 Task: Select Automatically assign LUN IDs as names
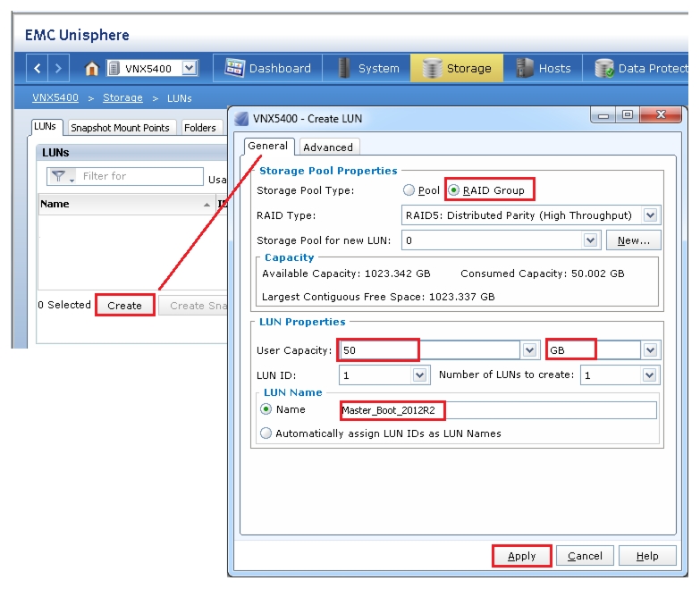point(266,433)
